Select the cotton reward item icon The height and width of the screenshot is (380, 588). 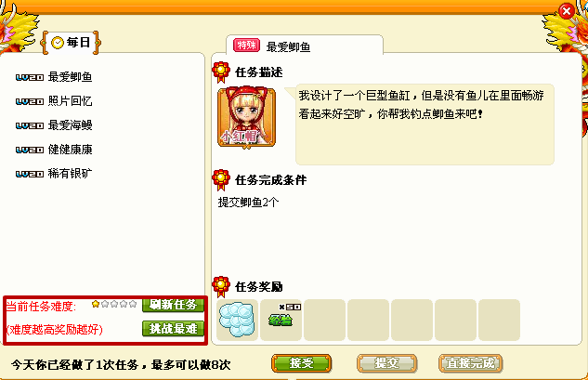(237, 320)
